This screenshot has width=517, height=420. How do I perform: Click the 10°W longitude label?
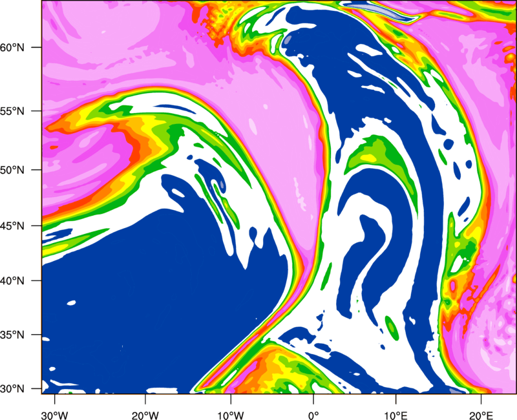point(231,415)
